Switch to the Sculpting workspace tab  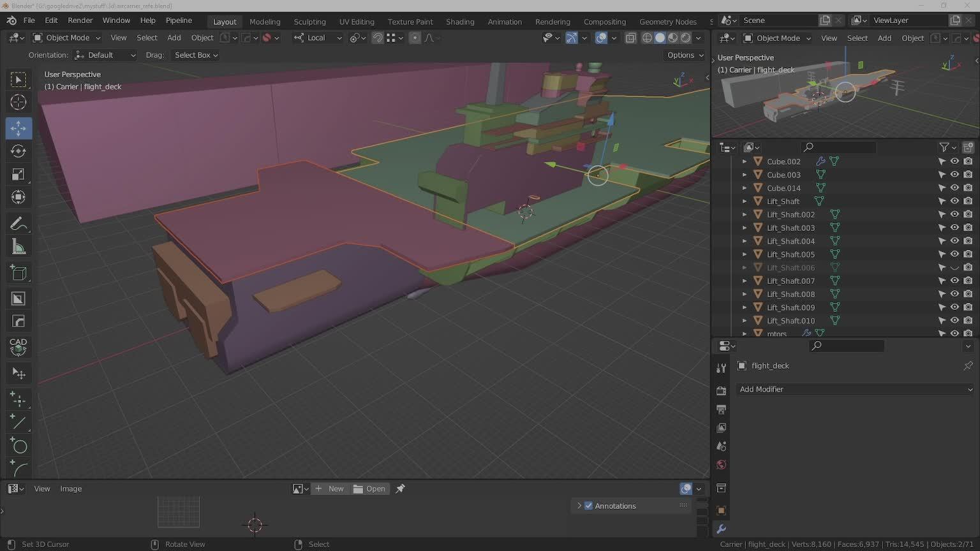point(309,22)
